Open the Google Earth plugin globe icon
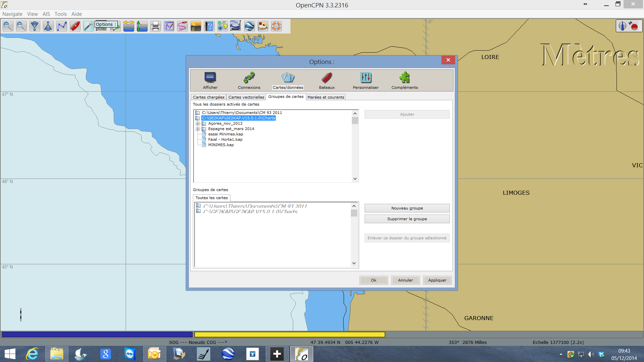644x362 pixels. [250, 26]
